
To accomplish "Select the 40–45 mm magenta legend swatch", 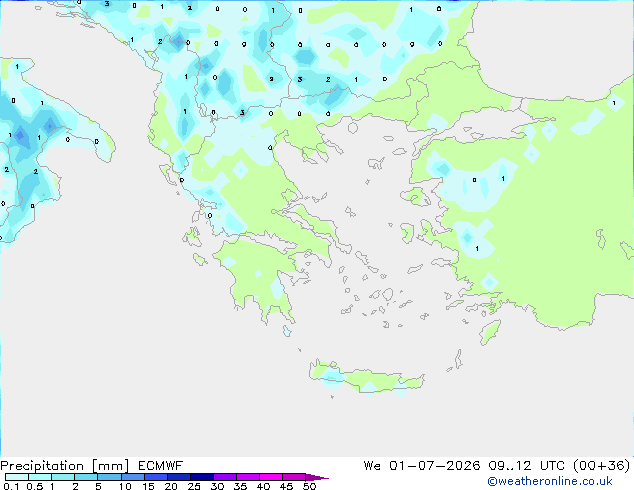I will (271, 477).
